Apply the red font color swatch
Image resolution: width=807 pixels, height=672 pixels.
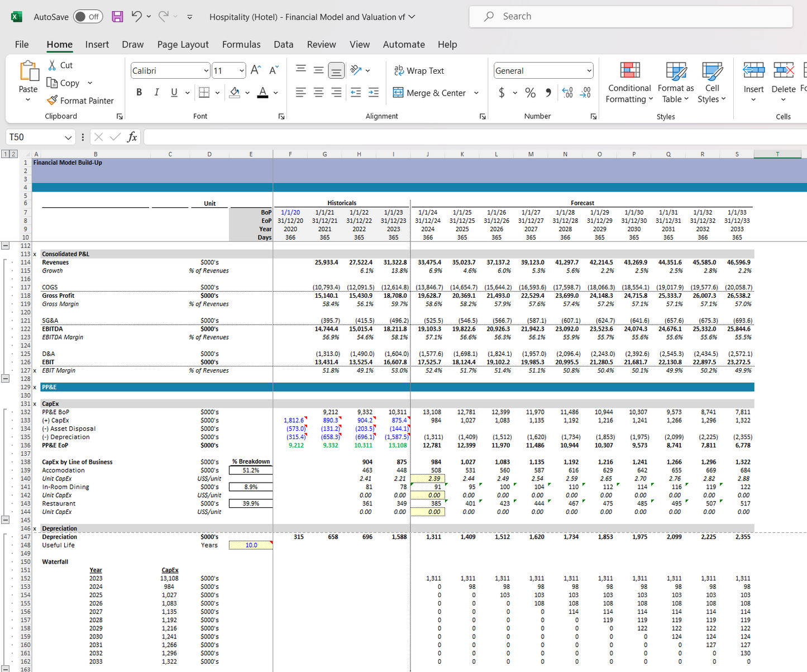[x=262, y=93]
